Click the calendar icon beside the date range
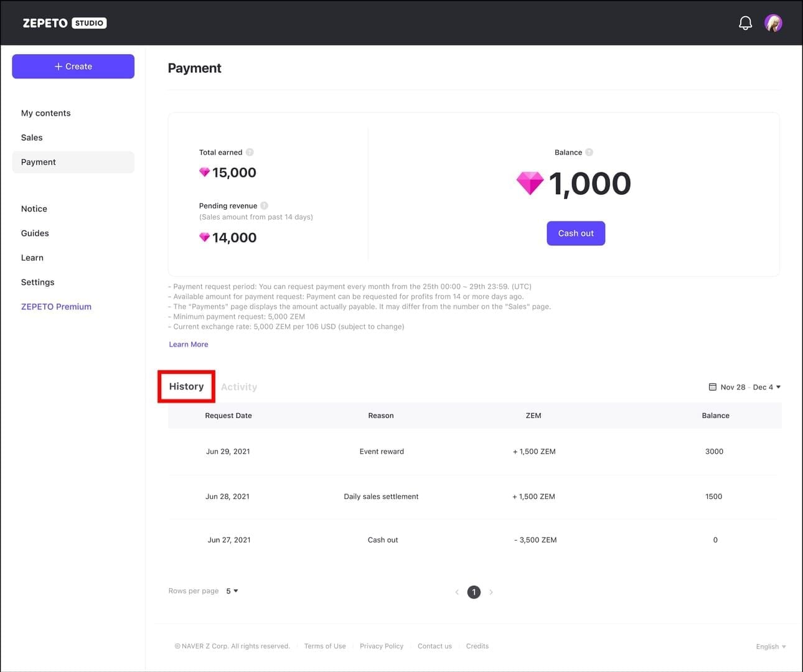The image size is (803, 672). click(712, 386)
